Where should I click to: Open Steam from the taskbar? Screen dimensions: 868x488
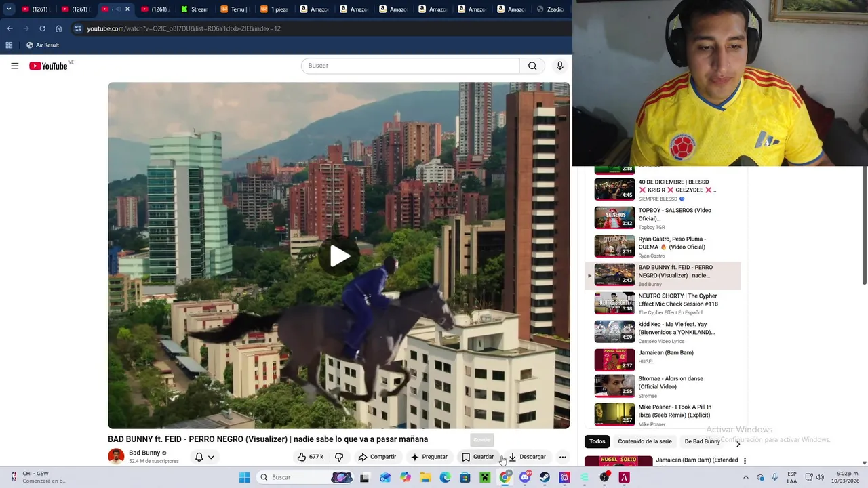pos(545,477)
